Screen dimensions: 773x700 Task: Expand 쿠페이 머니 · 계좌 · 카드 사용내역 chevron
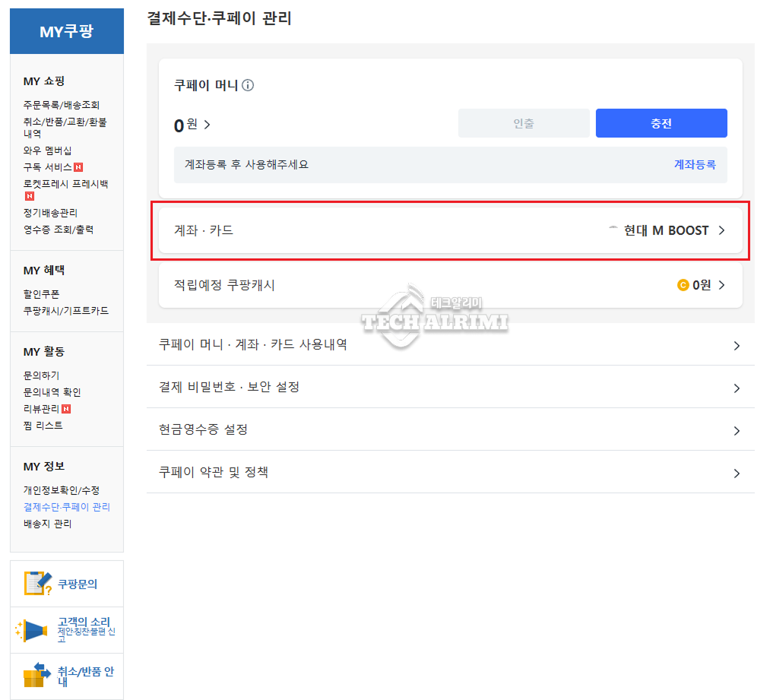(x=737, y=346)
